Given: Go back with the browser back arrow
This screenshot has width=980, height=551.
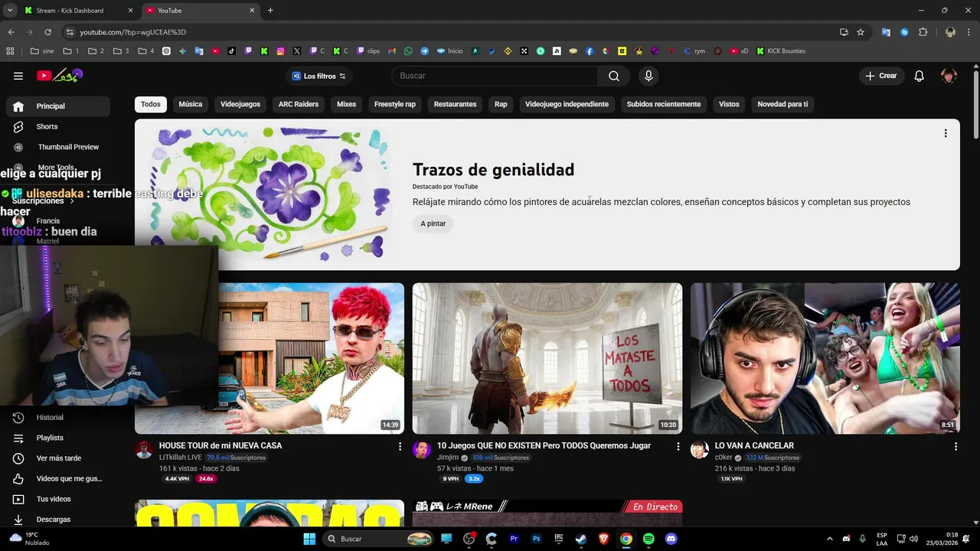Looking at the screenshot, I should click(11, 32).
